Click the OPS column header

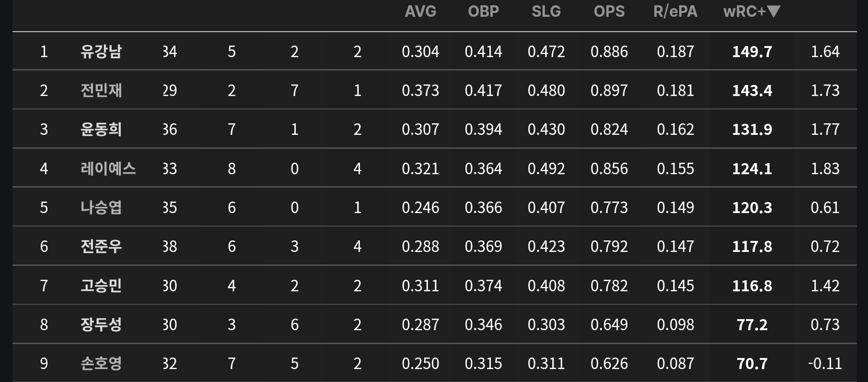[609, 12]
